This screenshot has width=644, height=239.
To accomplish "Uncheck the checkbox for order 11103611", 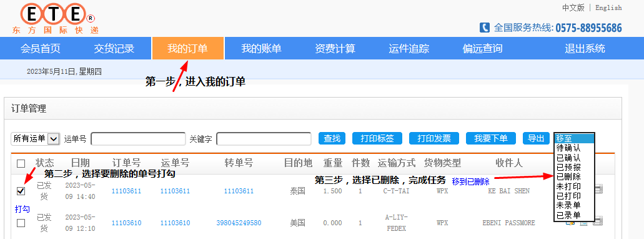I will pos(21,191).
